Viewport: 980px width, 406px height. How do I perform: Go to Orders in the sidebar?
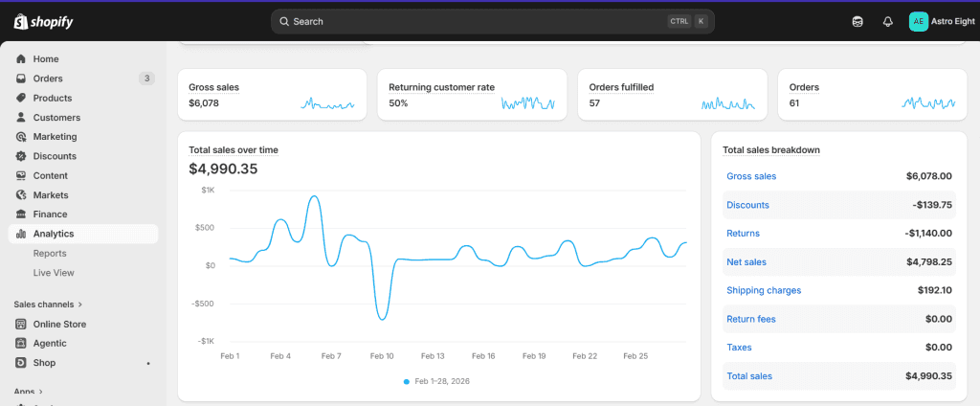(48, 79)
